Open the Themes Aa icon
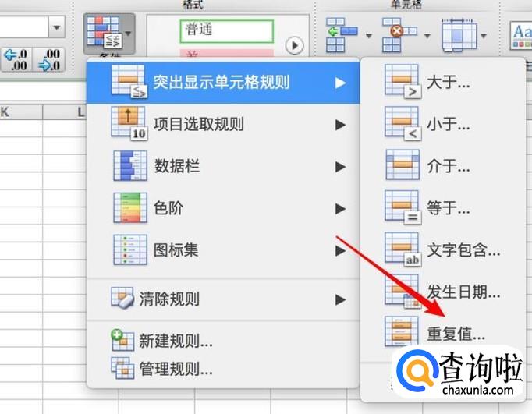The width and height of the screenshot is (532, 414). click(521, 35)
